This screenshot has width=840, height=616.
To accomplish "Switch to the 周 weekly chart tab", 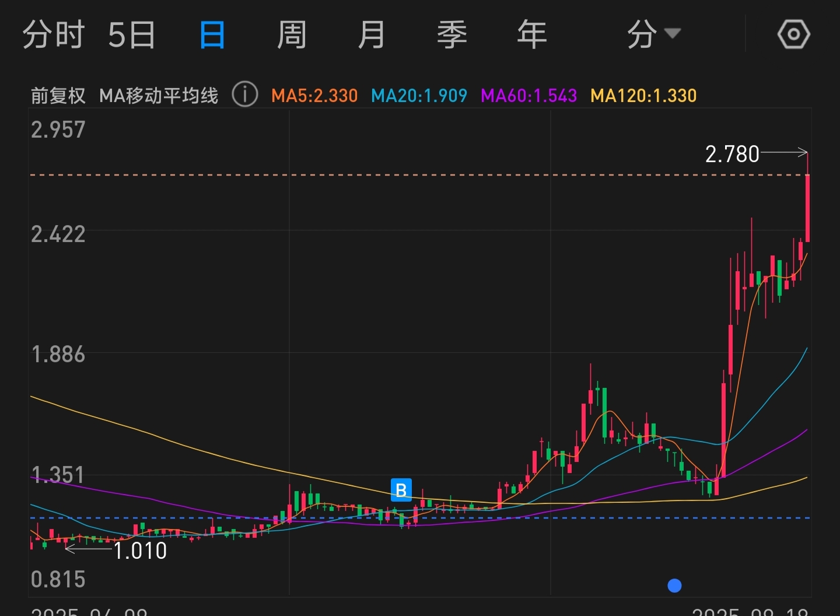I will [x=292, y=34].
